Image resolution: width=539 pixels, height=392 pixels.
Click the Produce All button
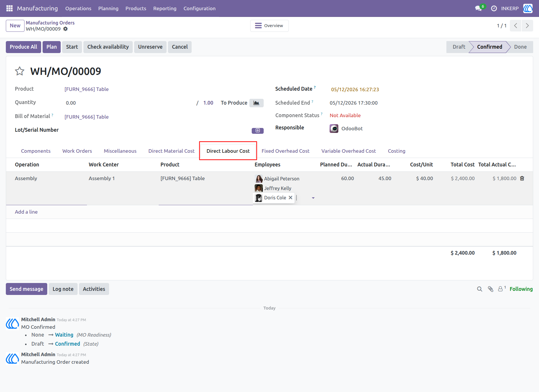coord(23,47)
